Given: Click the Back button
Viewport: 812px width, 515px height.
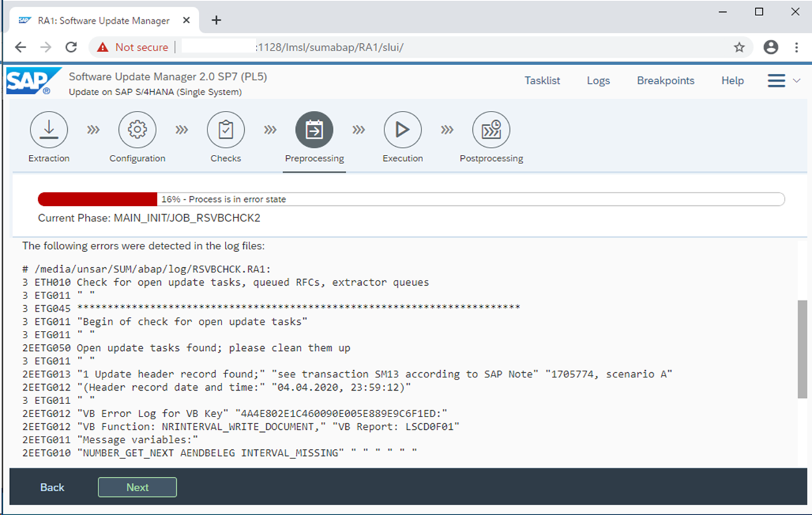Looking at the screenshot, I should 52,487.
